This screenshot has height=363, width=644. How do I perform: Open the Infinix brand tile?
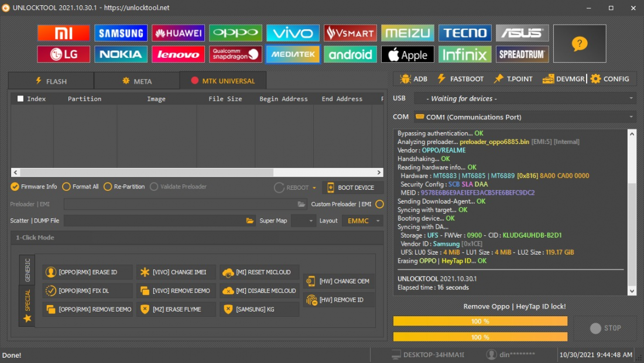(x=465, y=54)
